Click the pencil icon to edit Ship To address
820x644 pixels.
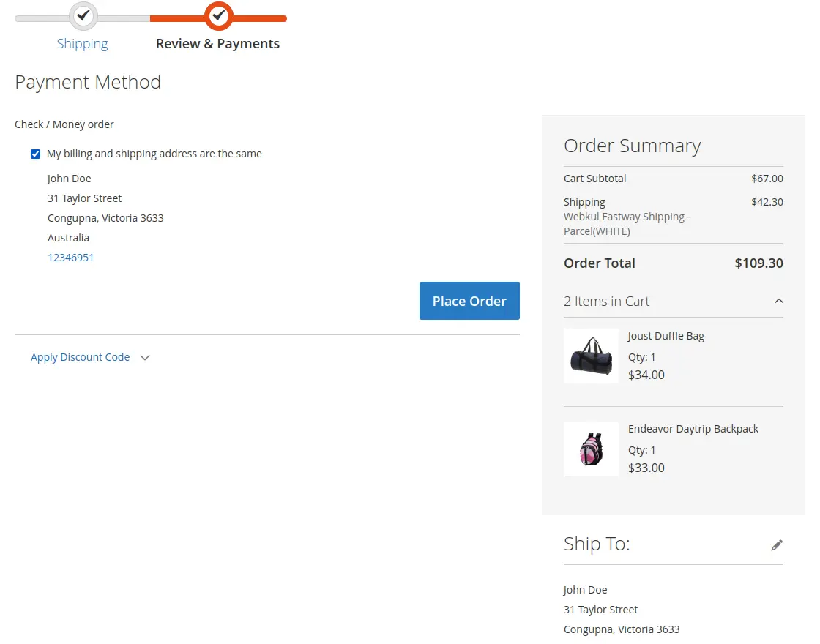(777, 544)
